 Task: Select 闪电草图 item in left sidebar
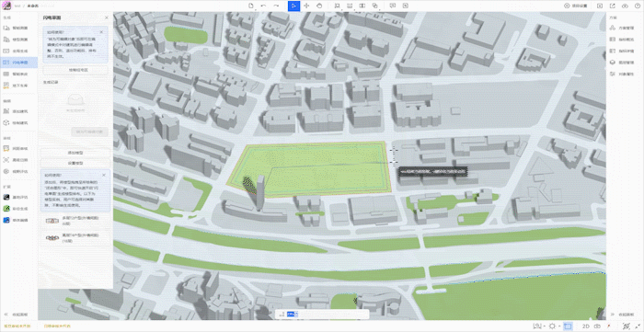(x=19, y=63)
